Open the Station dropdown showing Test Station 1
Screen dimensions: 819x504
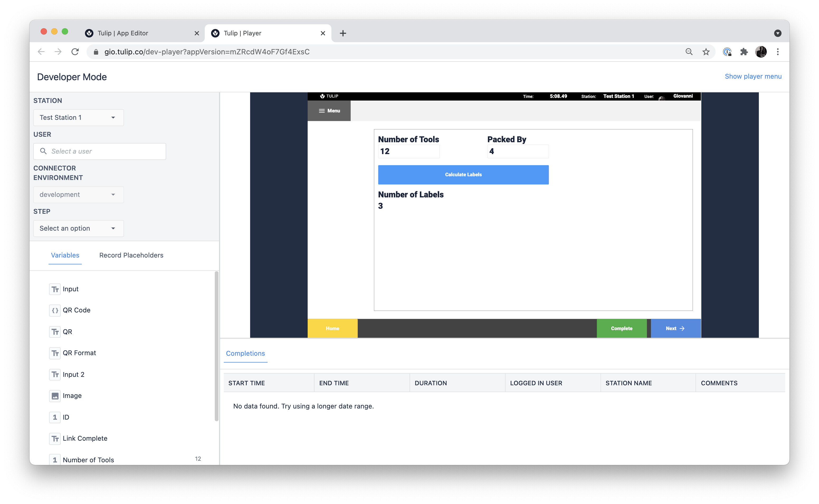click(x=78, y=117)
